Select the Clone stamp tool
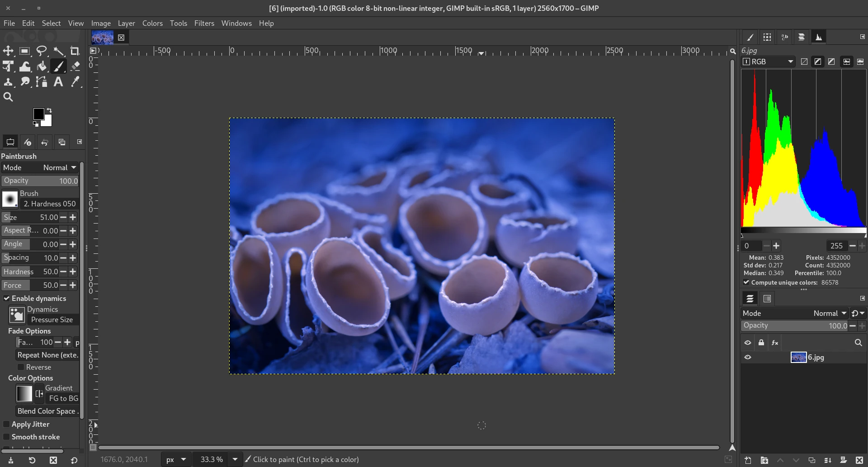 pyautogui.click(x=8, y=82)
